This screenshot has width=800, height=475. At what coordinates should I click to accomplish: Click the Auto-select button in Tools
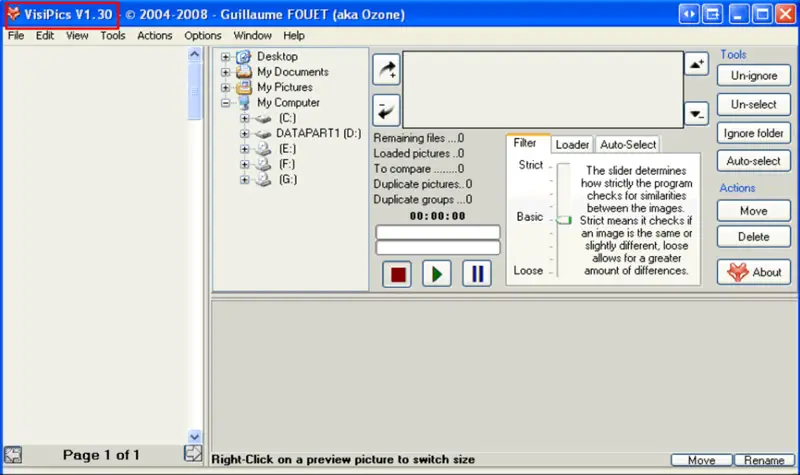pyautogui.click(x=754, y=161)
